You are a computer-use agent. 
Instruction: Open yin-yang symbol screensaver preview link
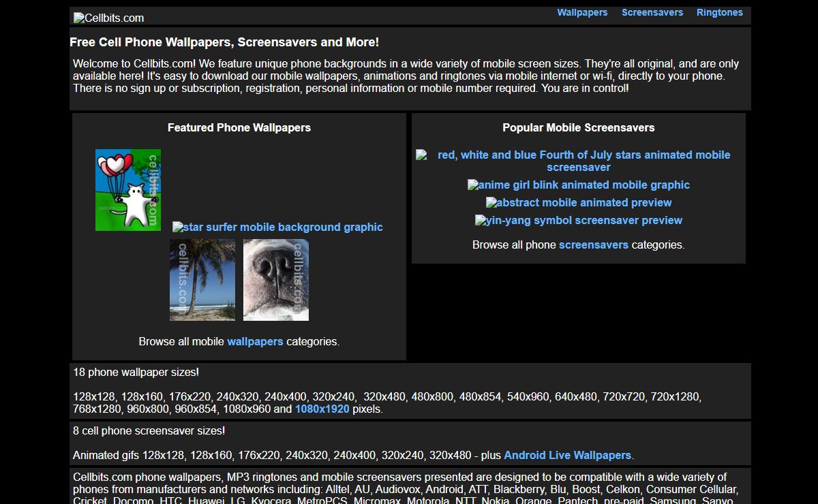click(x=579, y=220)
